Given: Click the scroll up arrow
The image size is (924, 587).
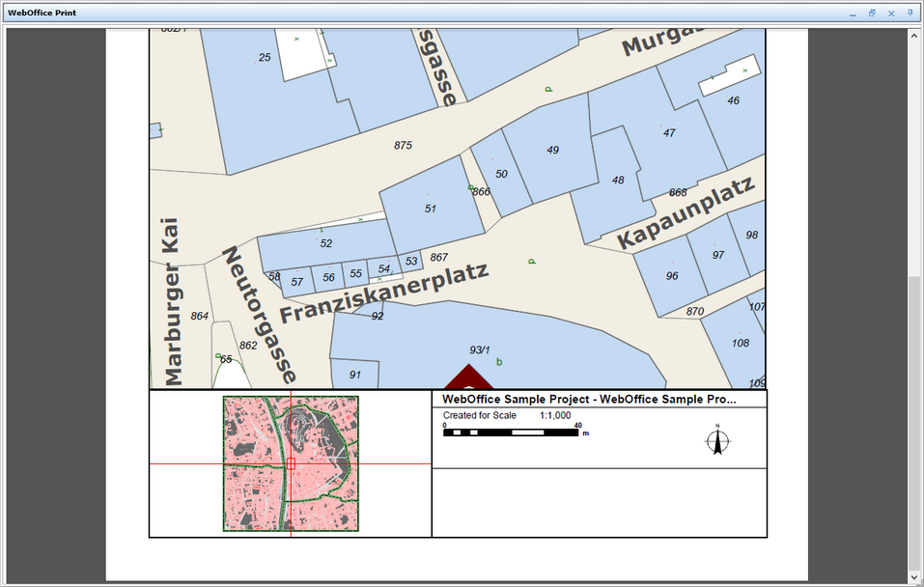Looking at the screenshot, I should 913,36.
